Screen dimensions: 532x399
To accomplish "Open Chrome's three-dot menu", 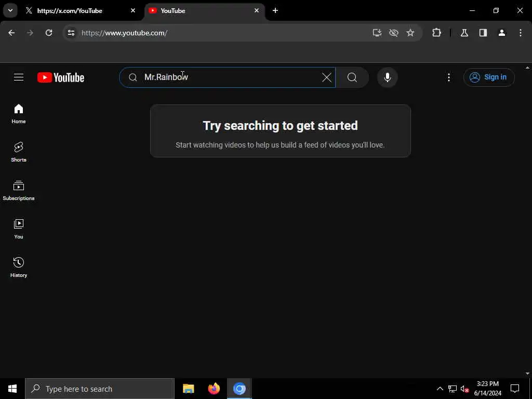I will point(521,33).
